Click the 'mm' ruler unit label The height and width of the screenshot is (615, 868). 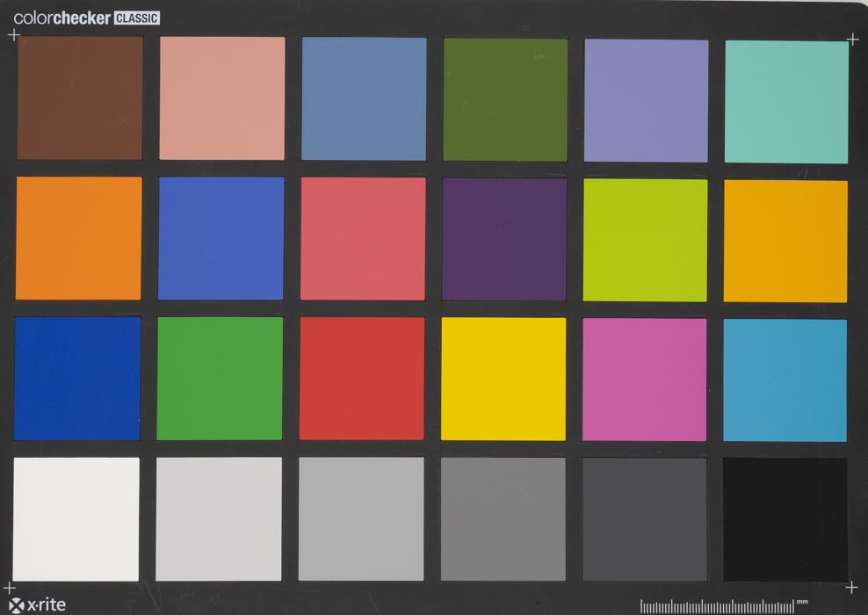[x=802, y=602]
